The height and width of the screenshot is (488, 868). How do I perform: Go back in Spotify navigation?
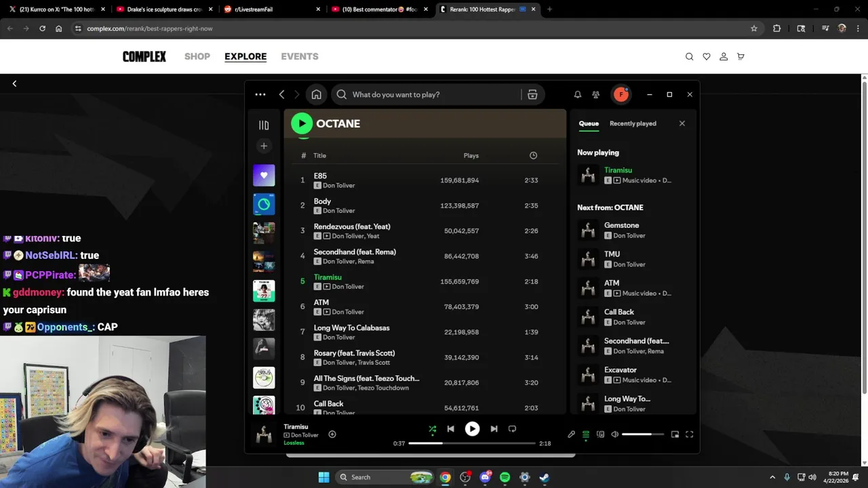[281, 95]
